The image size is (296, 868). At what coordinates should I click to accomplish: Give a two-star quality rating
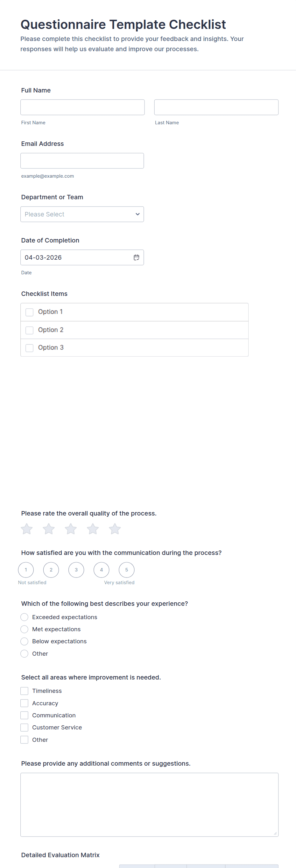tap(49, 529)
